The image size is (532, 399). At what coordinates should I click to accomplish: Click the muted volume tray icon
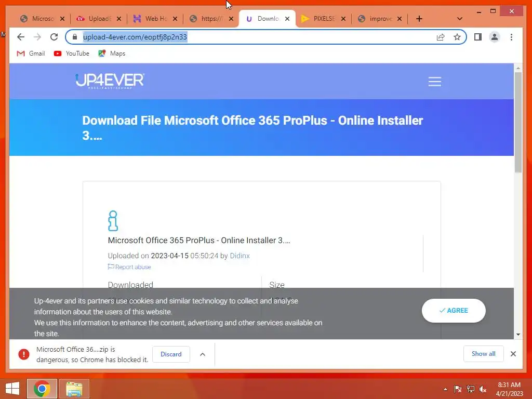pyautogui.click(x=483, y=389)
